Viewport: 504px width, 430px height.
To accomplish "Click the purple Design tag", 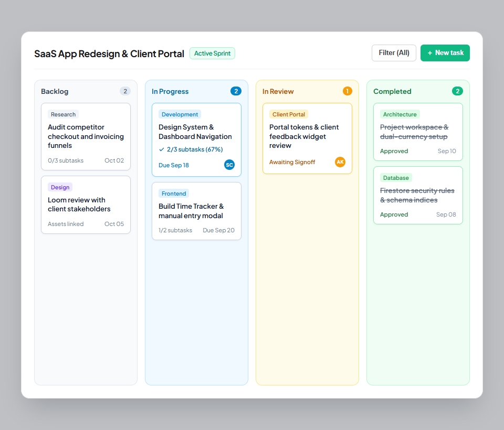I will click(60, 187).
